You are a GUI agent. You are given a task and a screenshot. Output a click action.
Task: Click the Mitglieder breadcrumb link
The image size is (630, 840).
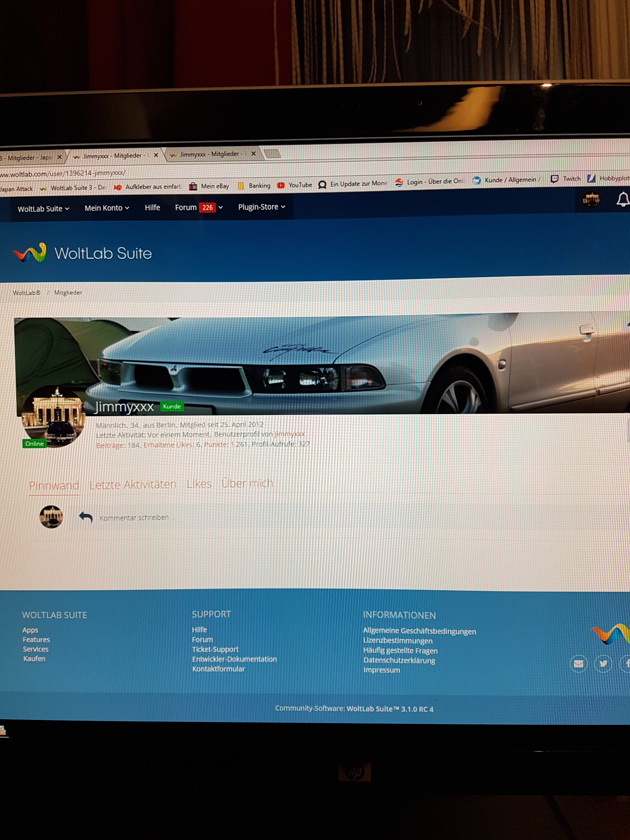click(x=68, y=292)
